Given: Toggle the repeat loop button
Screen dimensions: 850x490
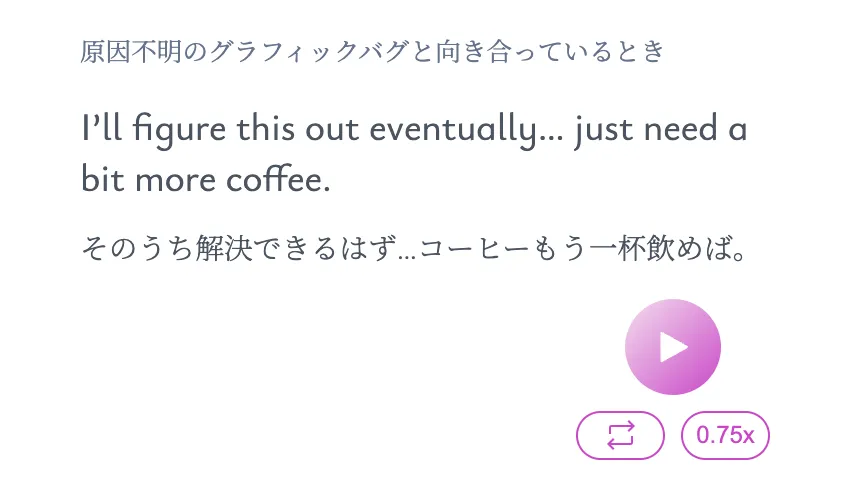Looking at the screenshot, I should [x=620, y=435].
